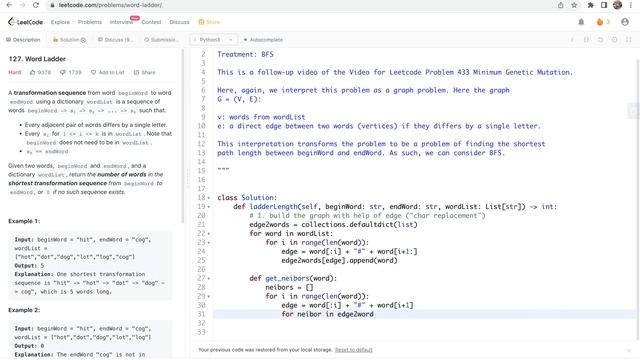The width and height of the screenshot is (640, 360).
Task: Open the Chrome three-dot menu
Action: (631, 5)
